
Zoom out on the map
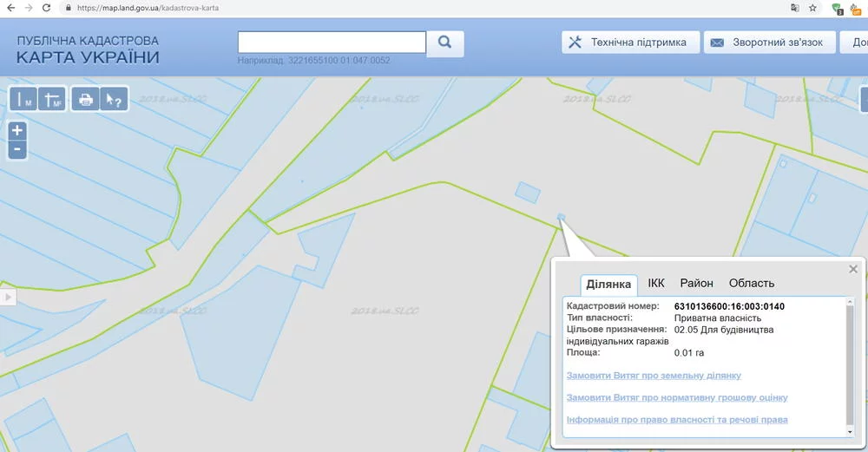coord(17,149)
